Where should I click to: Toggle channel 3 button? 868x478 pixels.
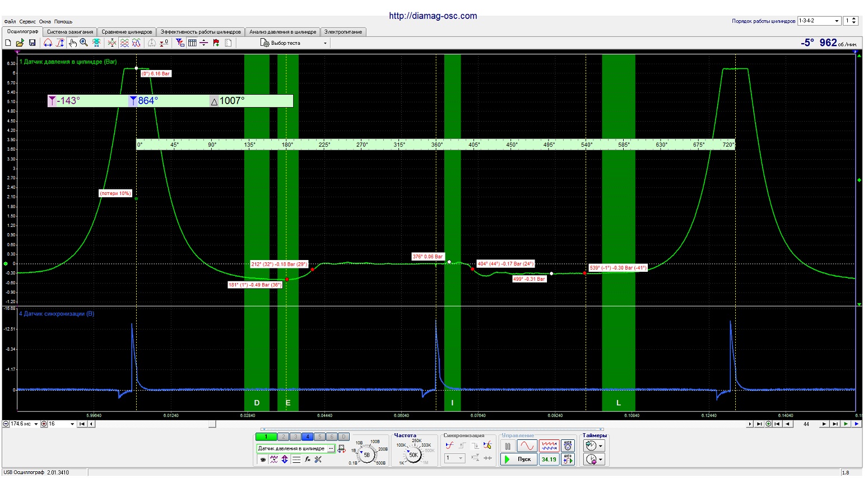tap(295, 437)
